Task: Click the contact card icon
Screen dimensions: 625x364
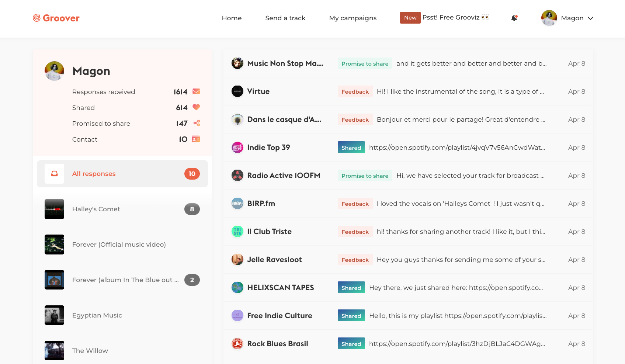Action: pos(196,139)
